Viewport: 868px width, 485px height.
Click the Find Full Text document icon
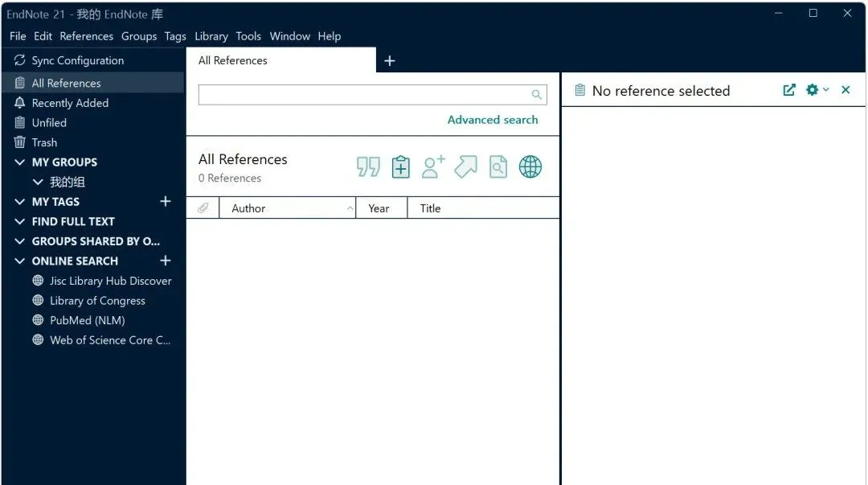497,166
